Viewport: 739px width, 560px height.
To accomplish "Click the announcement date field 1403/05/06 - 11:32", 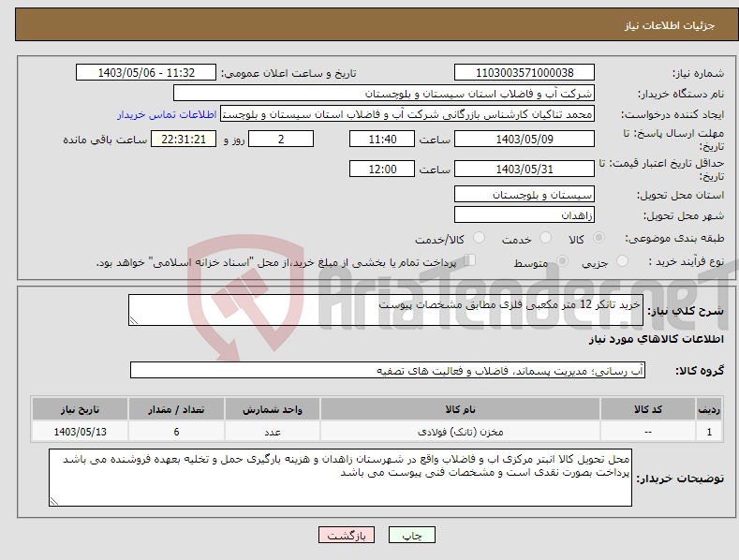I will click(146, 73).
